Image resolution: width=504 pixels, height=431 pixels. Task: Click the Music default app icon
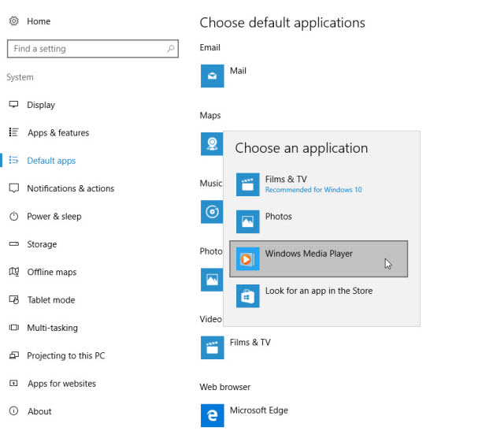coord(212,212)
